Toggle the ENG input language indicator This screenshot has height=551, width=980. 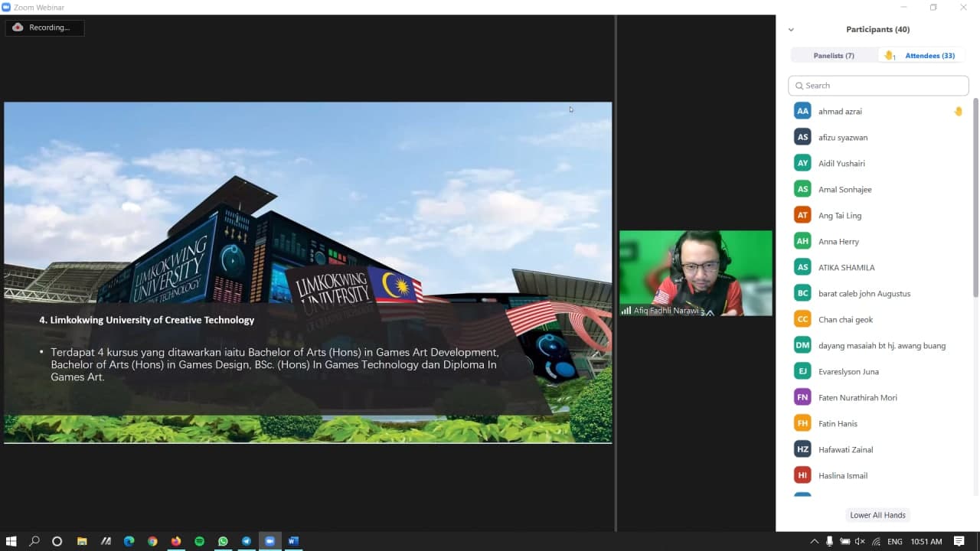point(894,541)
